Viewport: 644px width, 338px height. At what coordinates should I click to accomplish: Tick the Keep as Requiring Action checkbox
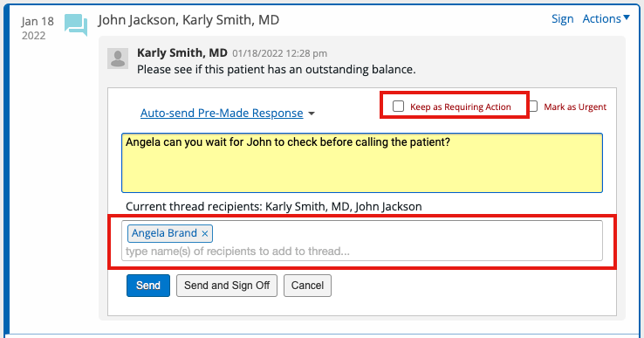399,107
